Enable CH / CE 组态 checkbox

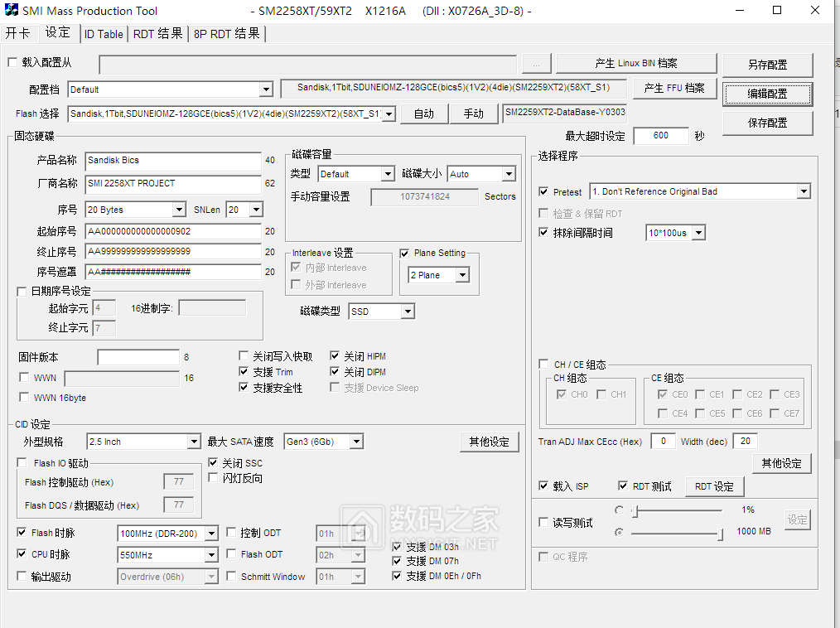click(543, 364)
